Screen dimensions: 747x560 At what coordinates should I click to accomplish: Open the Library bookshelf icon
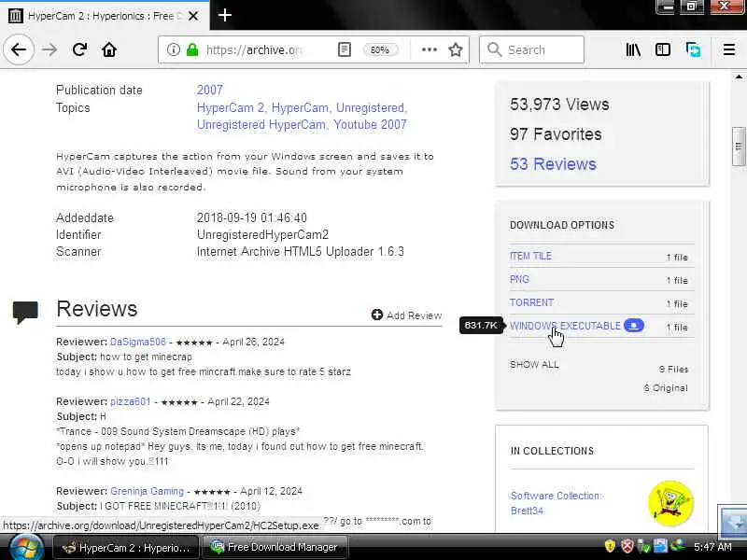click(633, 49)
